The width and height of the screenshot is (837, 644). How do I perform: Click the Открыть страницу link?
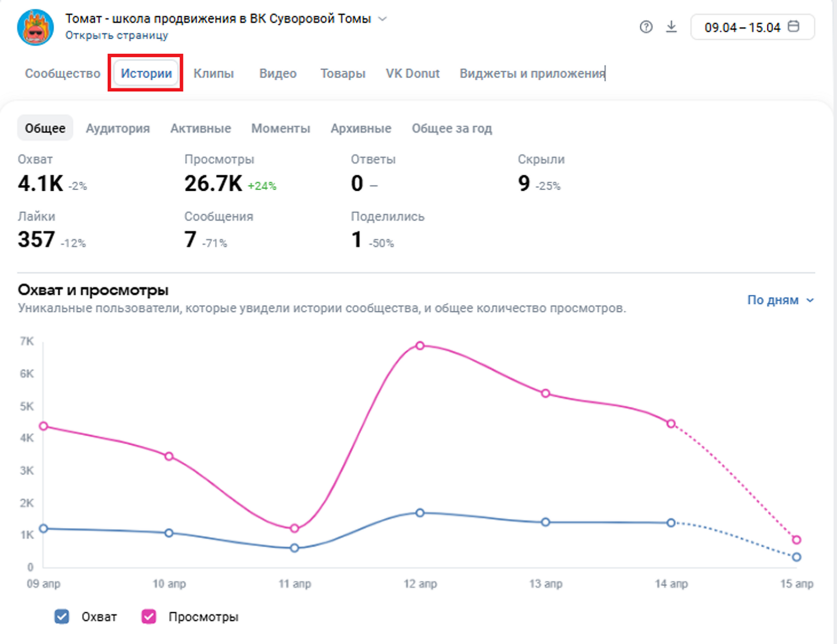(117, 35)
